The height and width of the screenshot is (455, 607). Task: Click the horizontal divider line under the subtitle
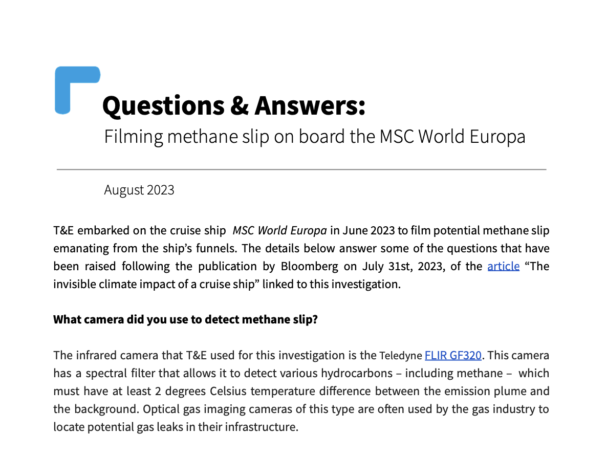tap(301, 169)
